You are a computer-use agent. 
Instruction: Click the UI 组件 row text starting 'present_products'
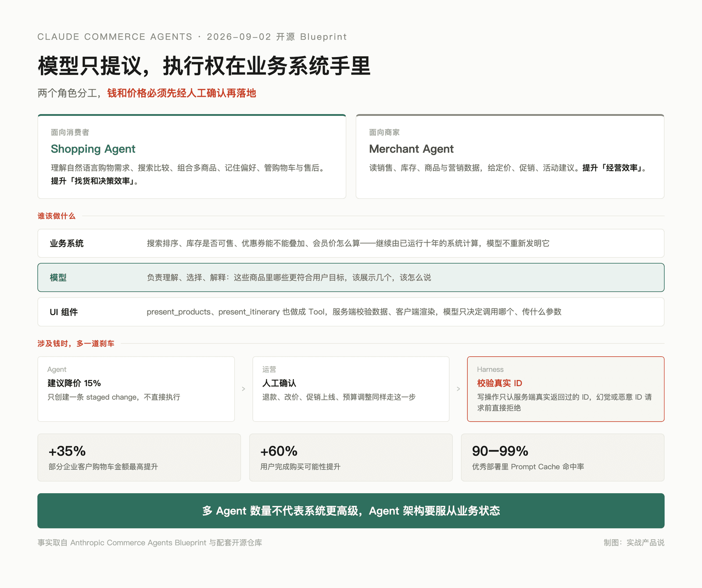[354, 312]
